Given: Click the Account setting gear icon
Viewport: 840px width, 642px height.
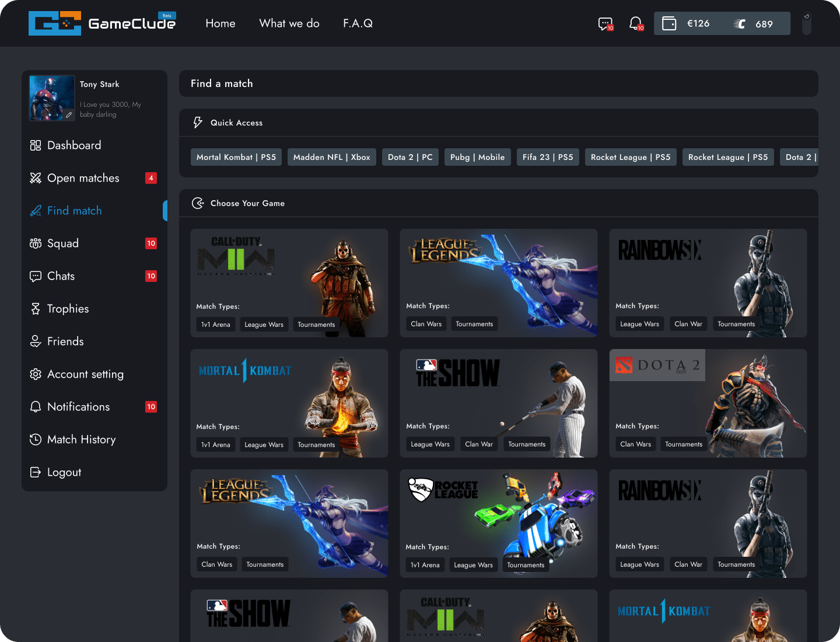Looking at the screenshot, I should pos(36,374).
